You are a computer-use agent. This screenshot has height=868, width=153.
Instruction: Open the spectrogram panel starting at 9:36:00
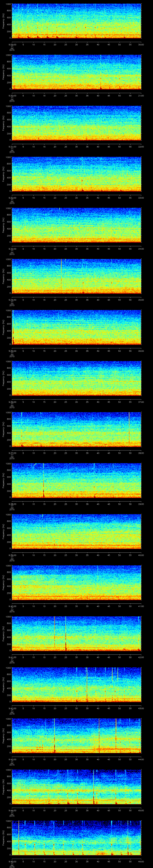coord(76,378)
